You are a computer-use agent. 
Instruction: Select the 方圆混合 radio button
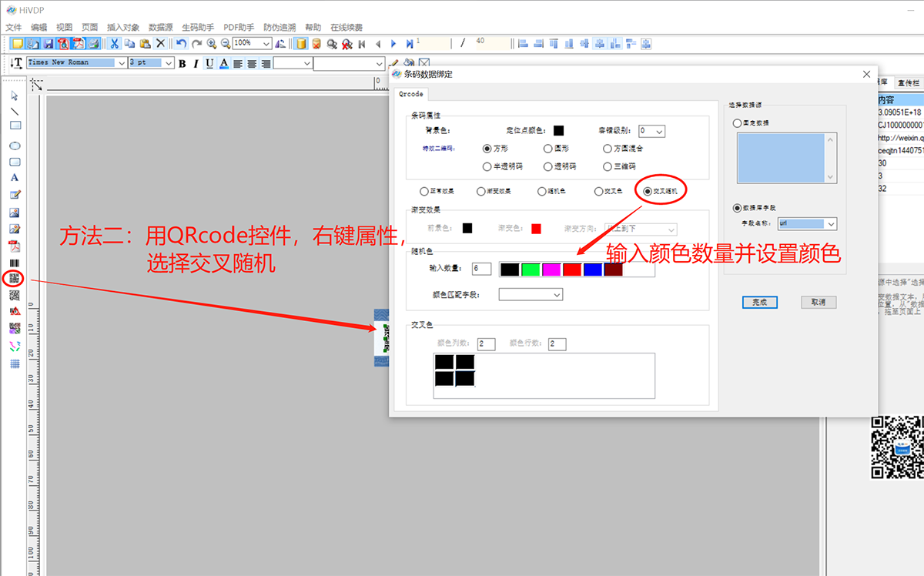click(608, 149)
